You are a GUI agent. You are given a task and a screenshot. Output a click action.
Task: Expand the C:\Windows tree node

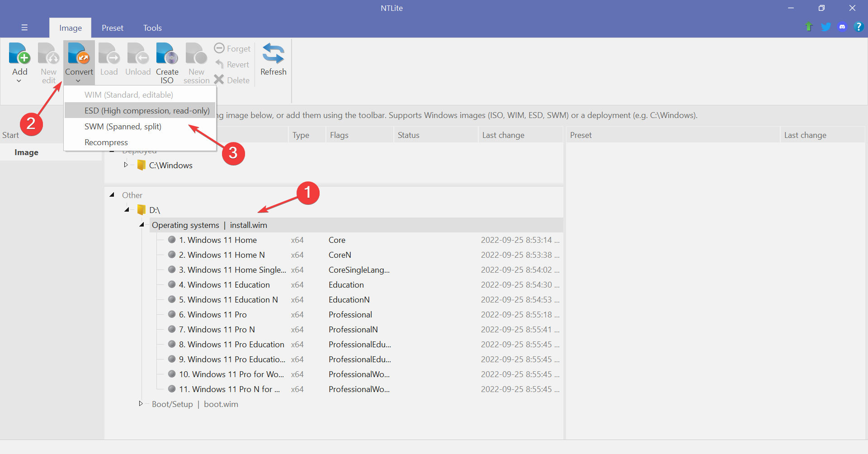(126, 165)
